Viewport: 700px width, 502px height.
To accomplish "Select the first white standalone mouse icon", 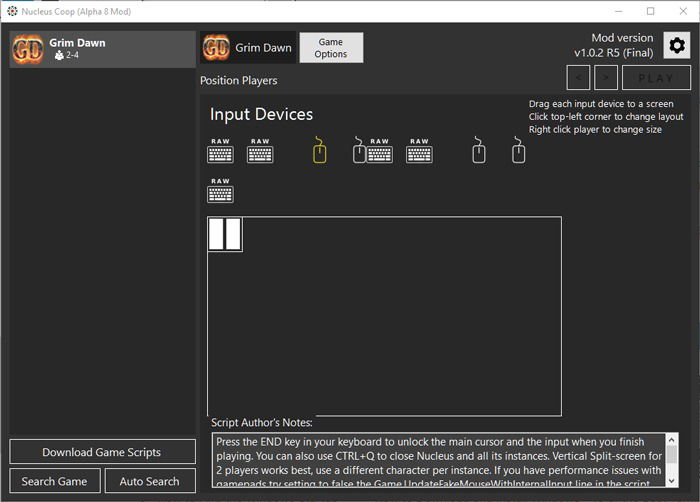I will 479,150.
